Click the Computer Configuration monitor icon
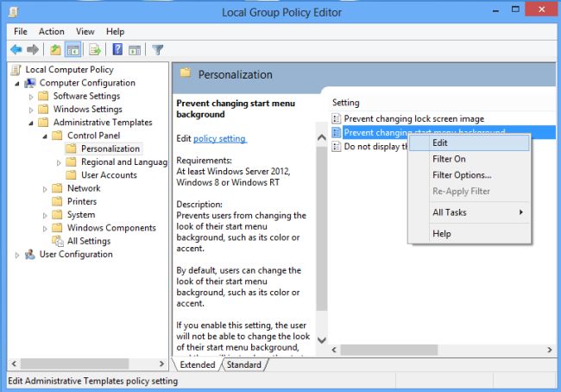The height and width of the screenshot is (392, 561). click(29, 83)
